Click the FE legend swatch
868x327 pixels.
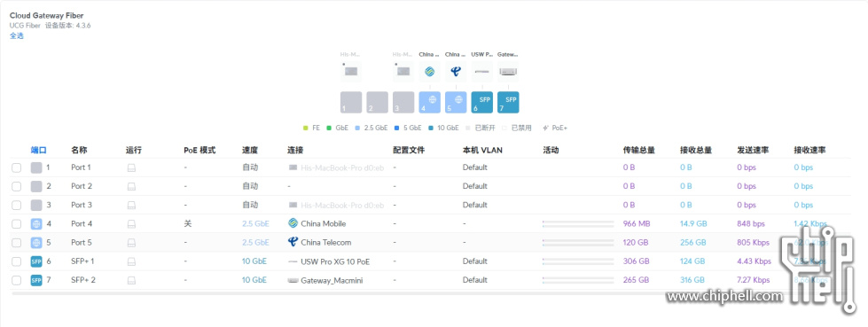coord(306,128)
